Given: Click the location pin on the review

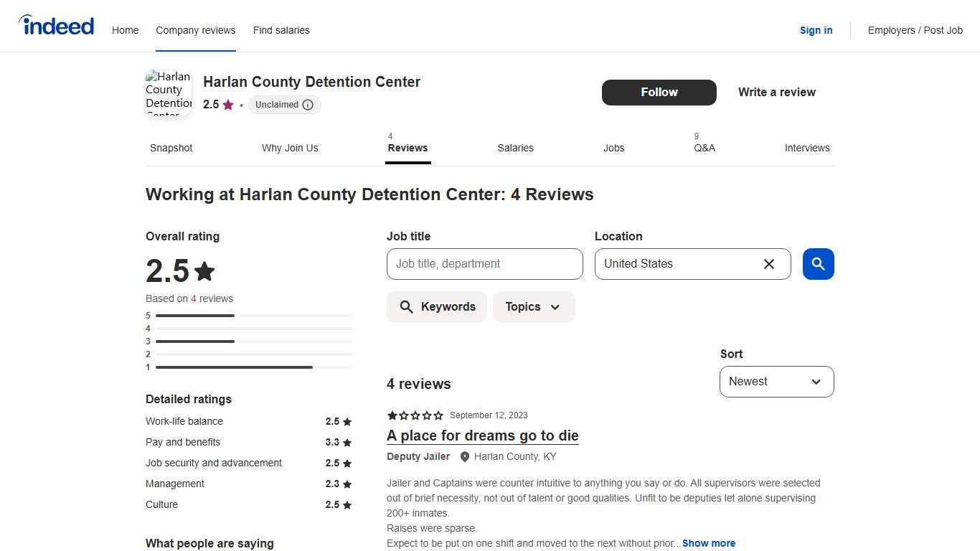Looking at the screenshot, I should coord(464,456).
